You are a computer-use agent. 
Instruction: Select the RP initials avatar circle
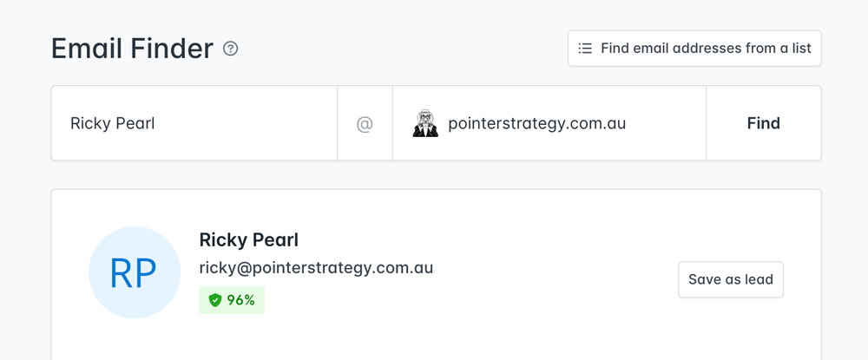click(x=135, y=272)
